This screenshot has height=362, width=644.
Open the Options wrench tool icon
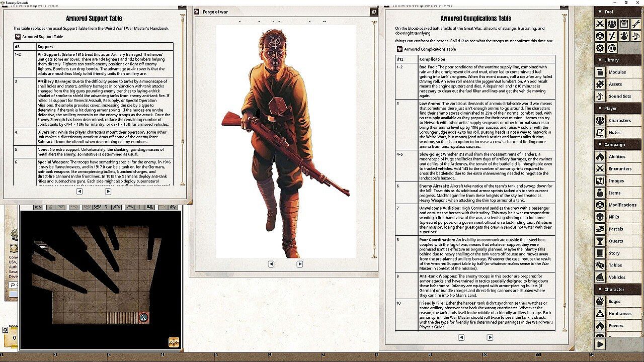point(636,24)
